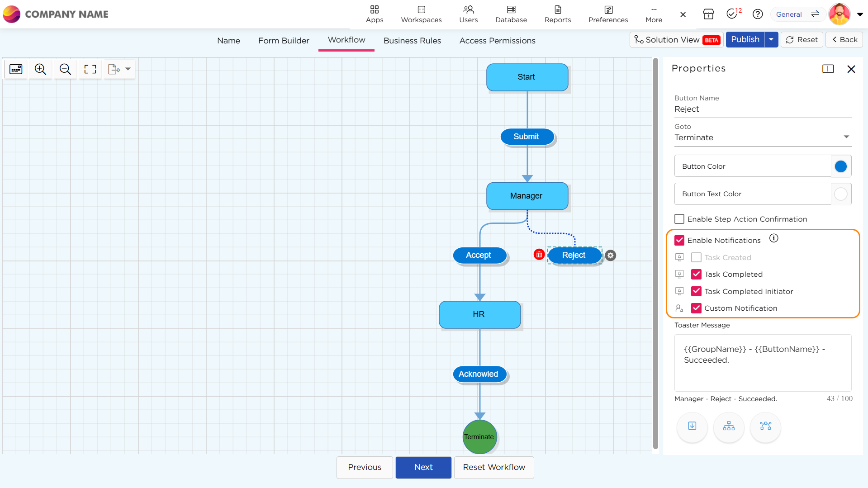Open the Form Builder tab
The image size is (868, 488).
284,41
